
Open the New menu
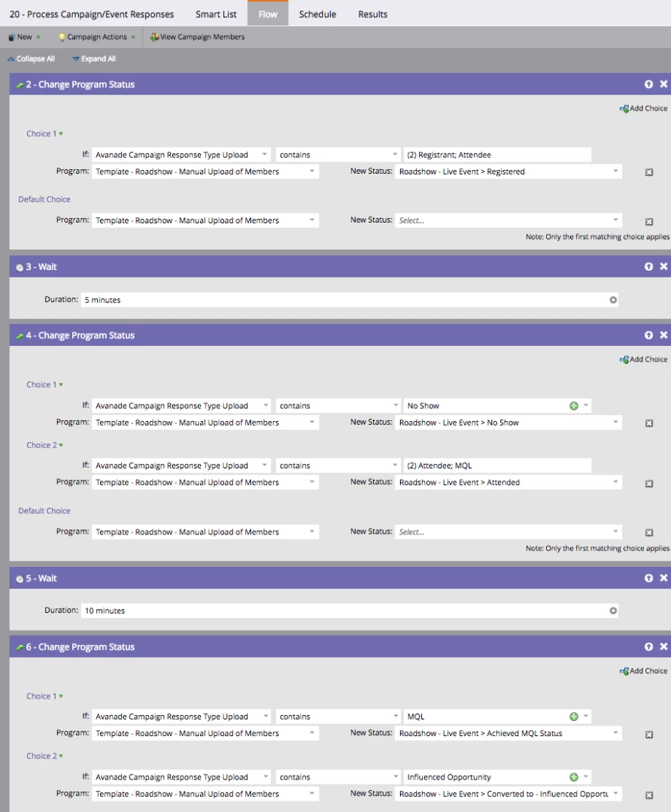click(x=24, y=37)
